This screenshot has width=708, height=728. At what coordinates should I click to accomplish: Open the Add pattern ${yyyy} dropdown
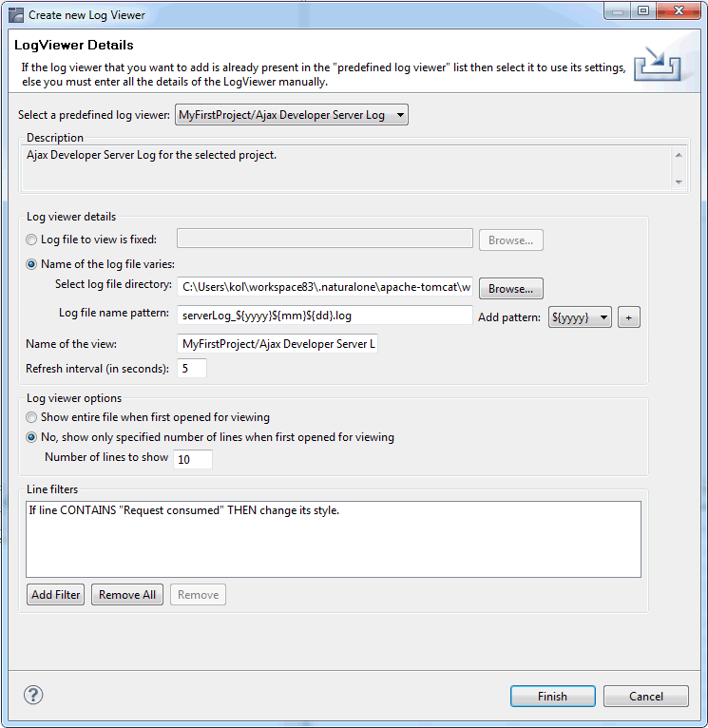(x=580, y=317)
